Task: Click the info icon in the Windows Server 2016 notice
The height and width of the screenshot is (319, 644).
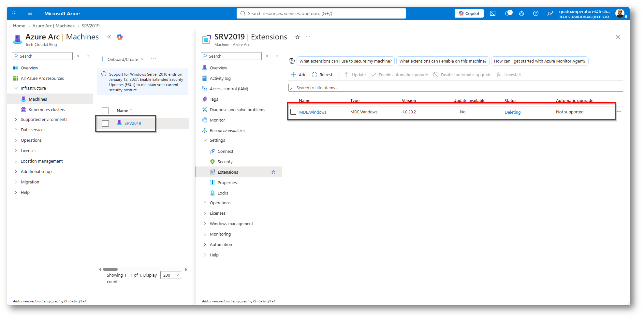Action: [x=104, y=74]
